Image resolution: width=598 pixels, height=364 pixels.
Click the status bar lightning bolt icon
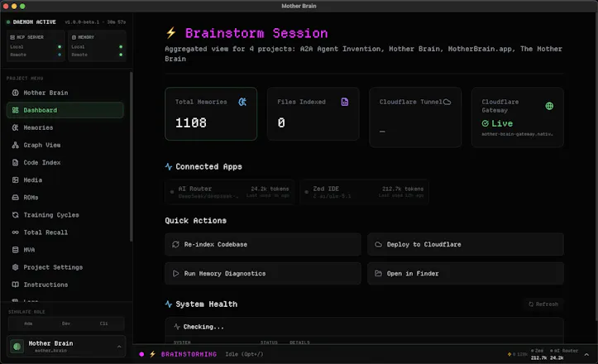click(x=152, y=354)
